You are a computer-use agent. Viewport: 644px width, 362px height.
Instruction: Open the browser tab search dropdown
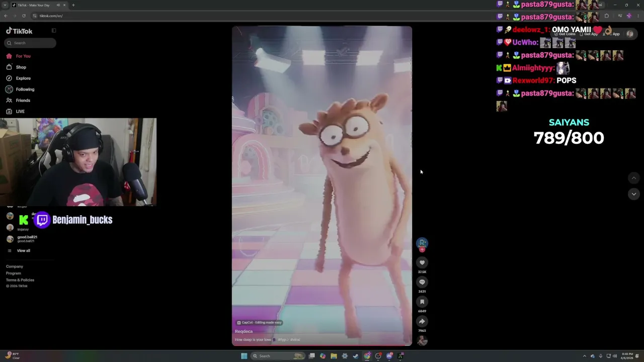[x=5, y=5]
